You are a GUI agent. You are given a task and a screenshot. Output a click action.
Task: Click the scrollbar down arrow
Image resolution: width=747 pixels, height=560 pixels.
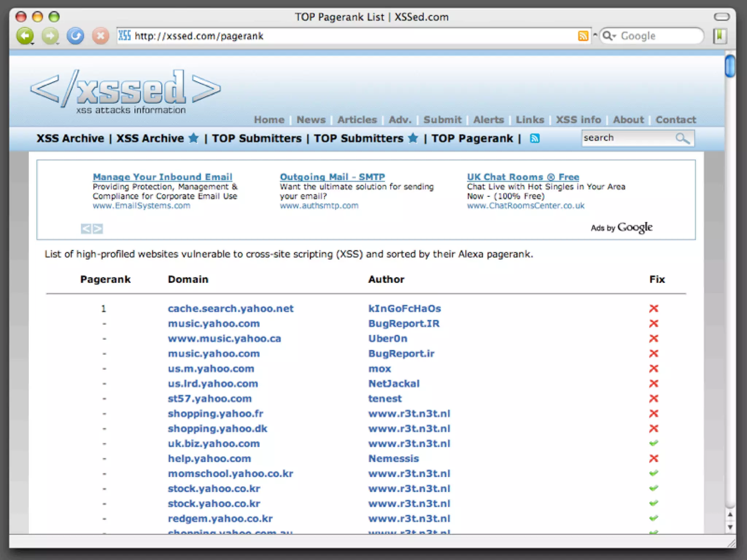(x=730, y=527)
